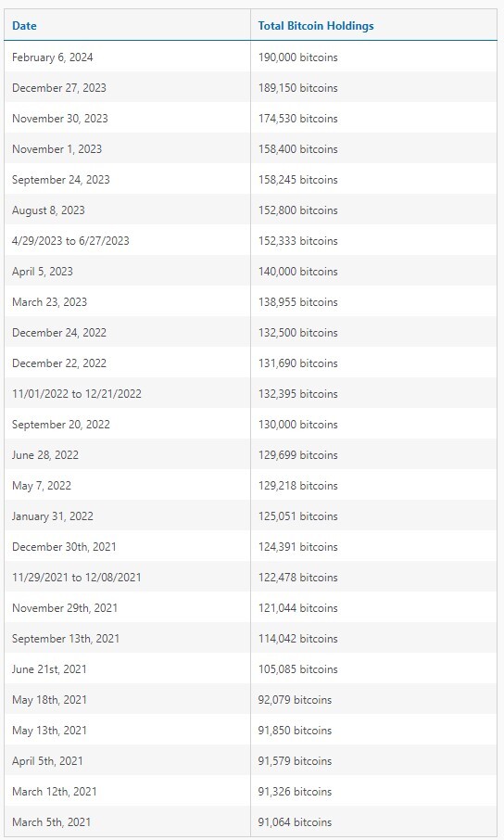Click the 125,051 bitcoins holdings value

coord(297,515)
